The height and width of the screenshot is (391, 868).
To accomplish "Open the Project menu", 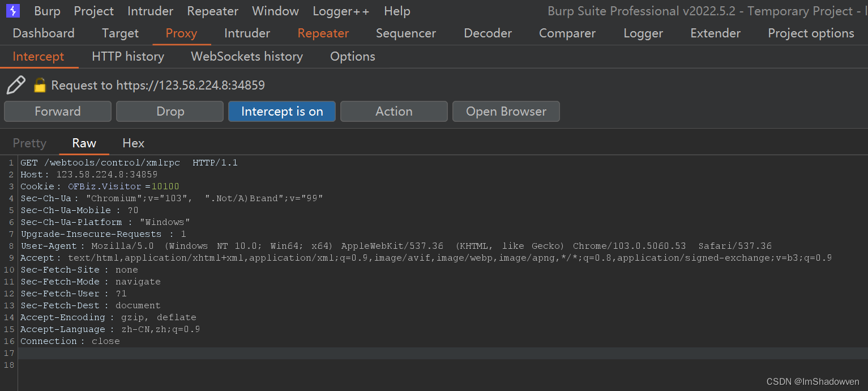I will 93,11.
